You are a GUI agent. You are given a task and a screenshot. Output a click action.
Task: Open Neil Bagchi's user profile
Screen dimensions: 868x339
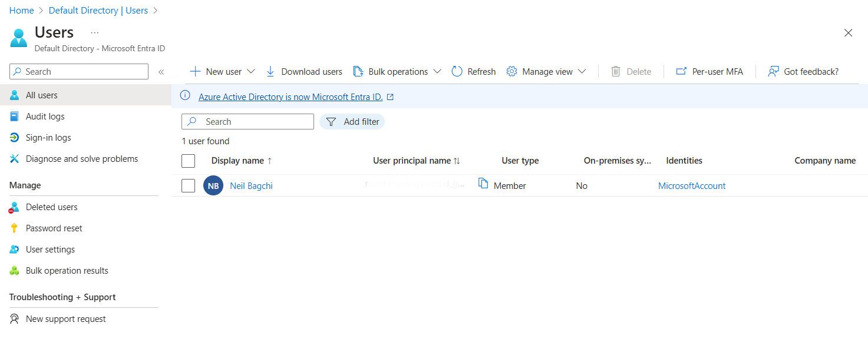(251, 185)
